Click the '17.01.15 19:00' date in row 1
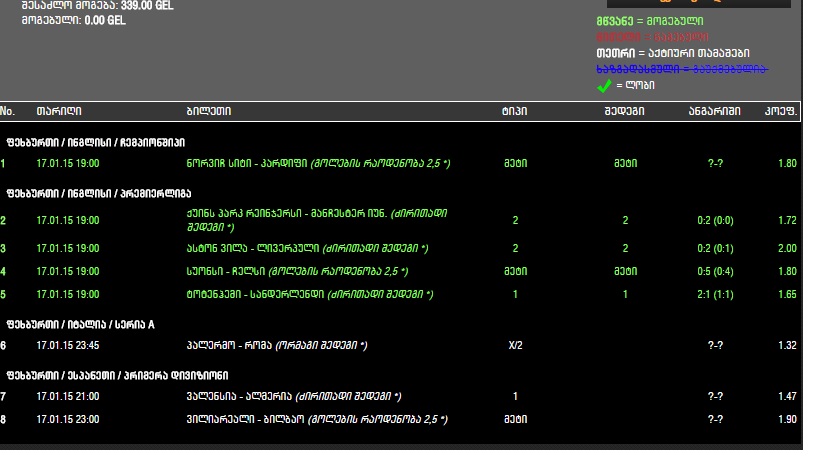The width and height of the screenshot is (819, 460). tap(67, 163)
